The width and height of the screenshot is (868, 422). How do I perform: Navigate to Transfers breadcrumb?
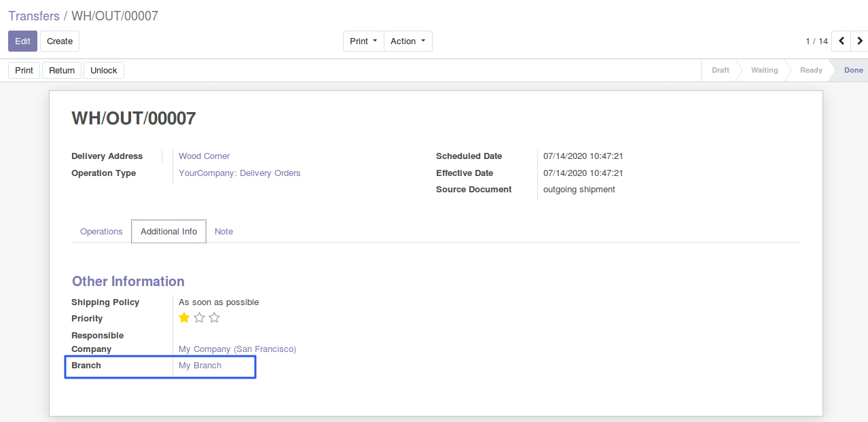click(x=34, y=16)
